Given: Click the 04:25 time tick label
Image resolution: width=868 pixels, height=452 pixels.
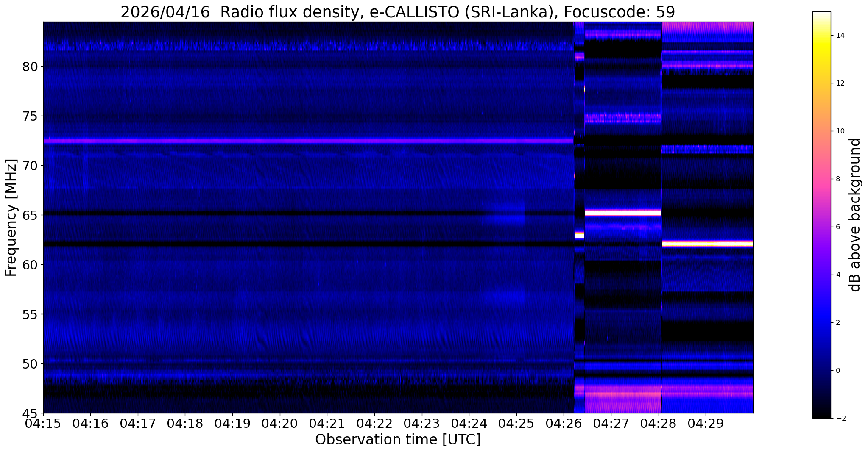Looking at the screenshot, I should pos(516,423).
